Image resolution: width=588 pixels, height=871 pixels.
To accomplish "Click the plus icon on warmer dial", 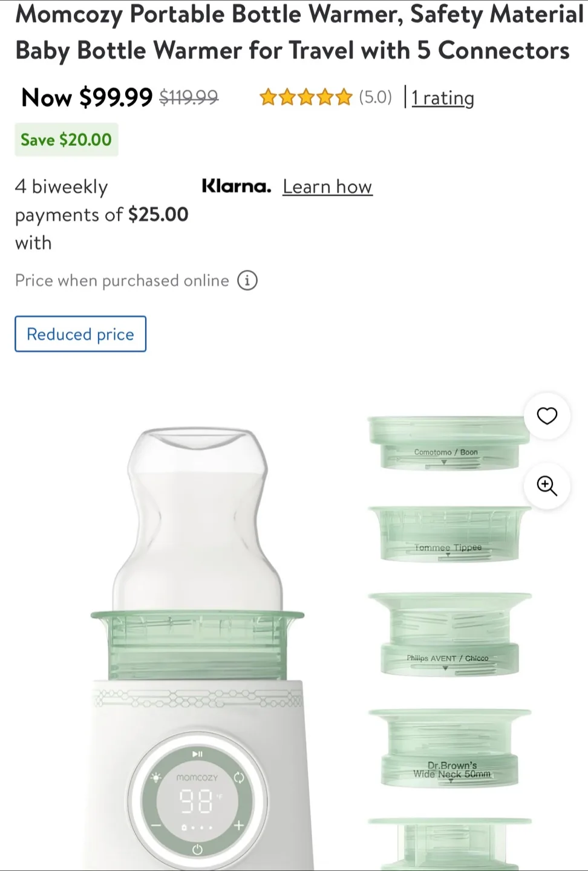I will point(239,825).
